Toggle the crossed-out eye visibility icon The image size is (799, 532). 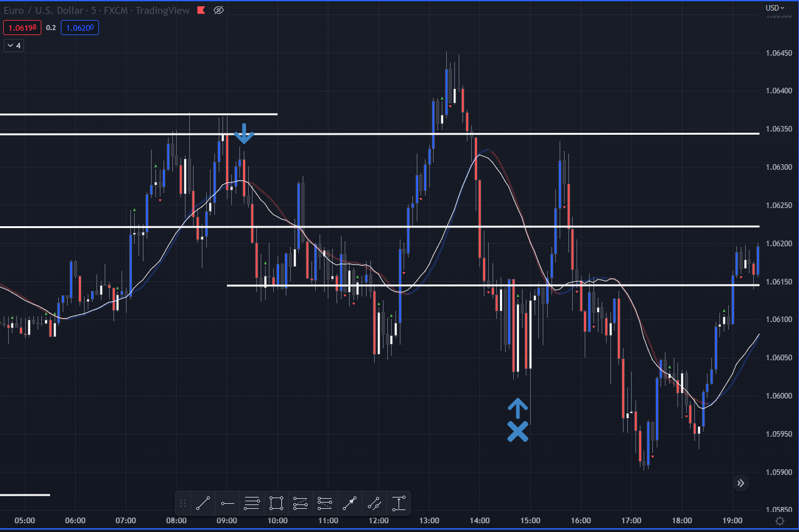[219, 10]
